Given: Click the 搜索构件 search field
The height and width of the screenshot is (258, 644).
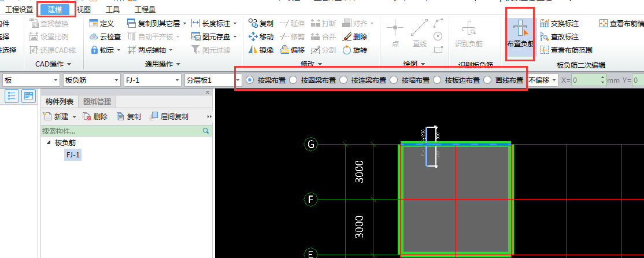Looking at the screenshot, I should tap(121, 131).
